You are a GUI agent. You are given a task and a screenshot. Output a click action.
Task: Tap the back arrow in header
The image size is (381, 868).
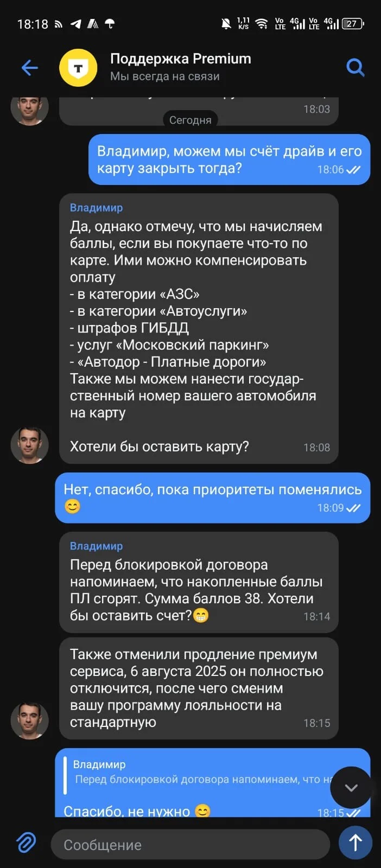point(29,68)
